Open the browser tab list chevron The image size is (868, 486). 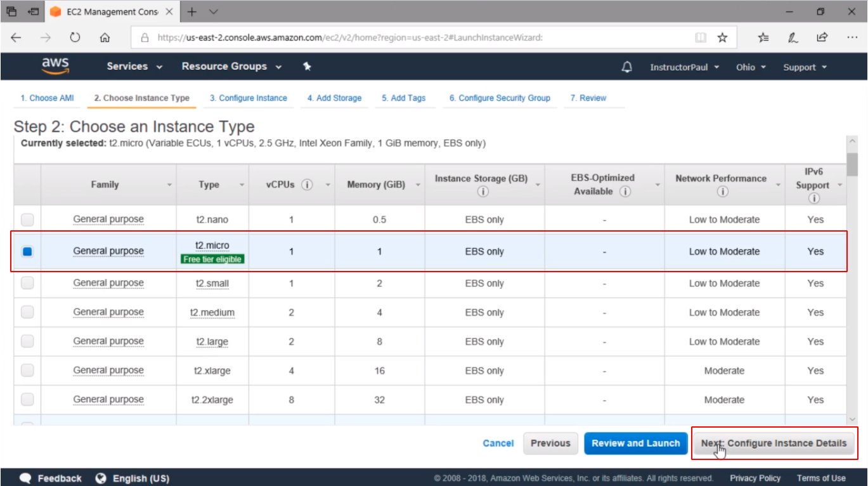point(214,11)
